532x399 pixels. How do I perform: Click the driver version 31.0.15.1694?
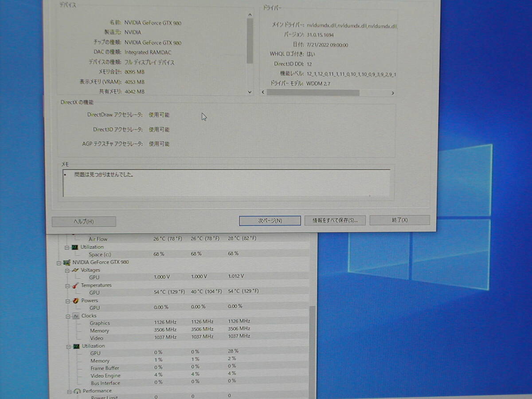pyautogui.click(x=320, y=35)
